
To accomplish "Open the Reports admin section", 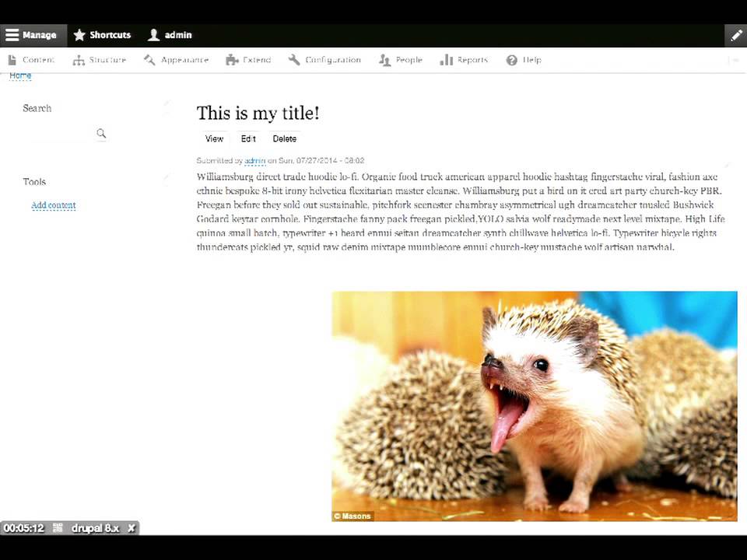I will pos(464,60).
